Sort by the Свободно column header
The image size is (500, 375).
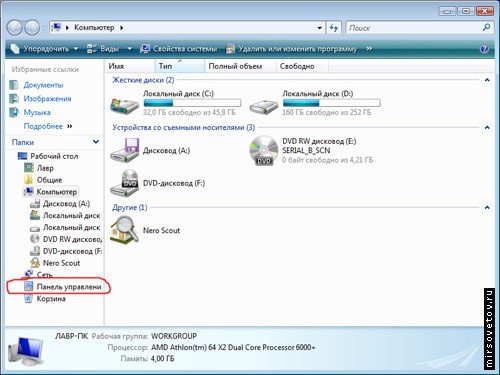point(302,66)
